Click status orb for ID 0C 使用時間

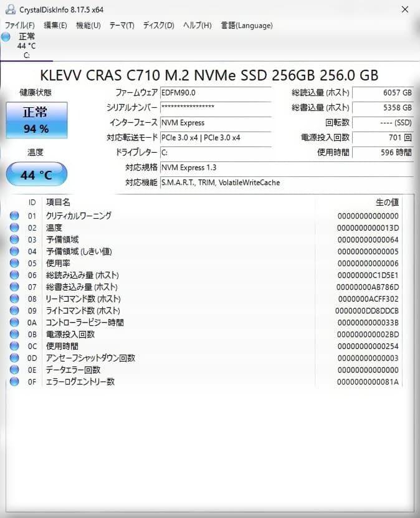pos(14,346)
